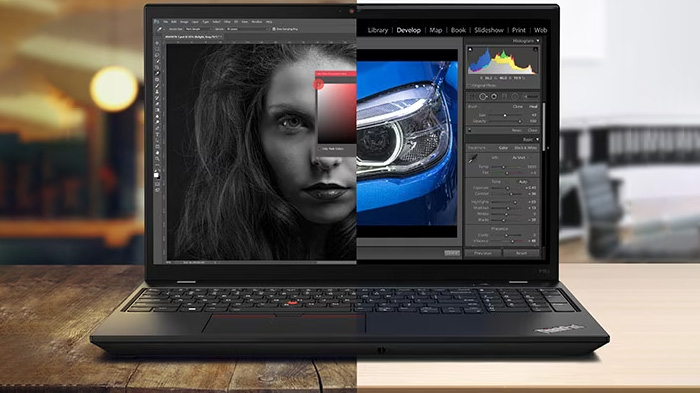Adjust the Contrast slider
Image resolution: width=700 pixels, height=393 pixels.
508,194
